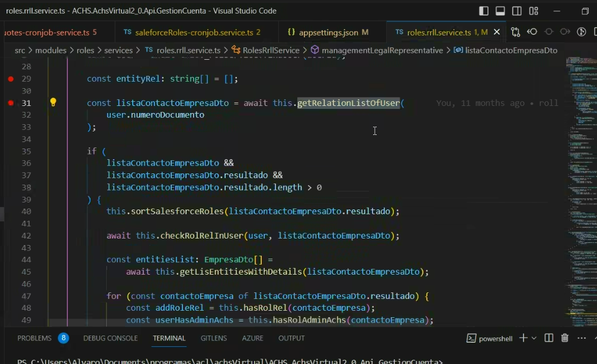Click the next revision arrow icon

coord(565,32)
